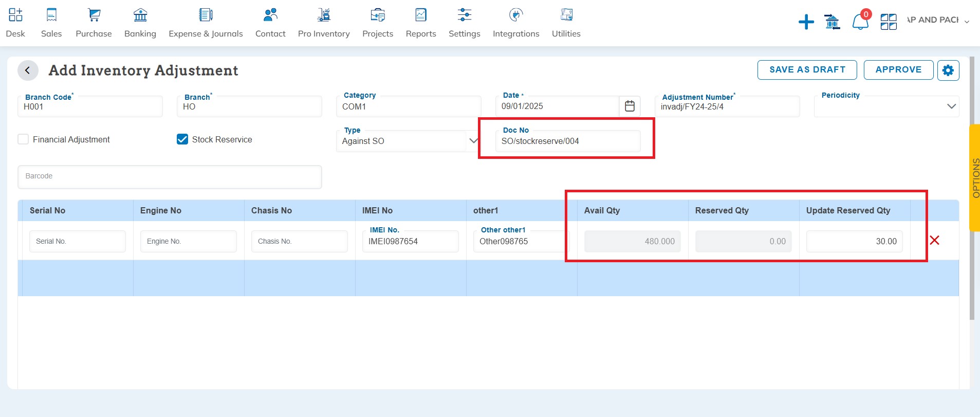Open the Pro Inventory menu
The image size is (980, 417).
coord(324,23)
